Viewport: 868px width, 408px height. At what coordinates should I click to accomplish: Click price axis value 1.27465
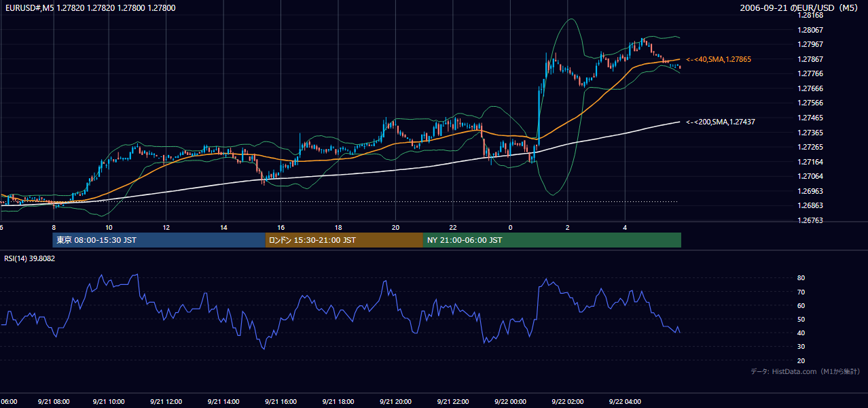coord(811,118)
